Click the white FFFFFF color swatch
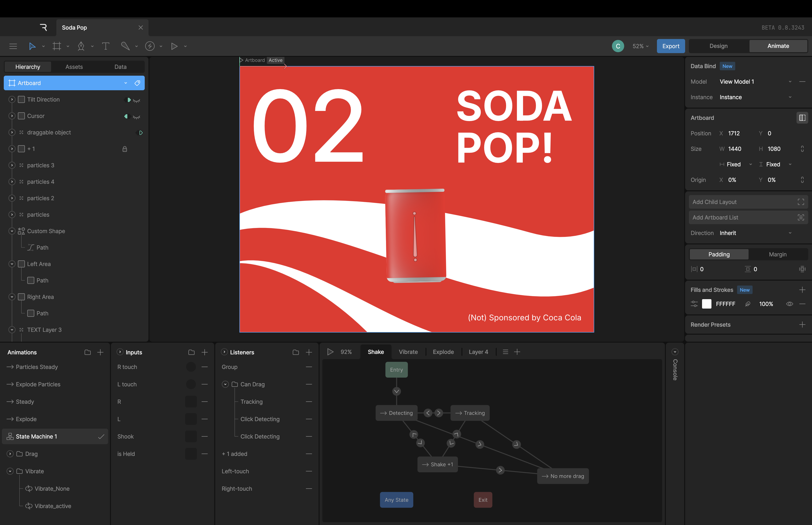 [x=706, y=304]
